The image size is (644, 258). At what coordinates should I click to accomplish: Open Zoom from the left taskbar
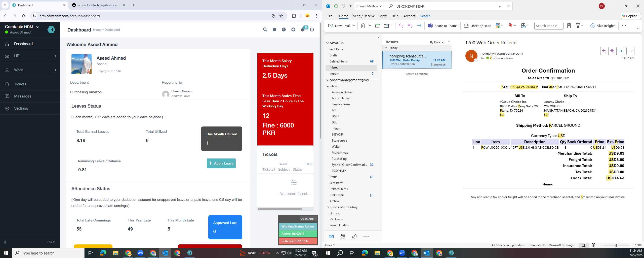(140, 253)
